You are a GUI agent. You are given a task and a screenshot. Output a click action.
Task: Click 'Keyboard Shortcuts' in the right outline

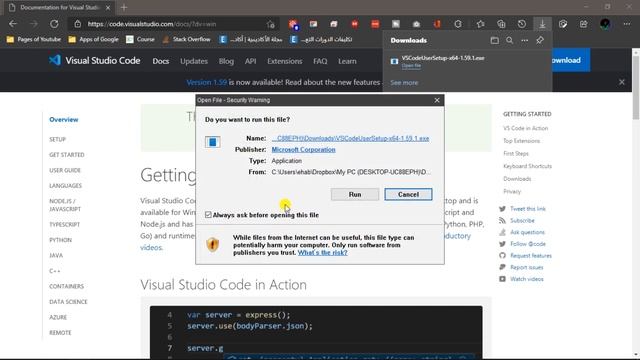pos(527,166)
